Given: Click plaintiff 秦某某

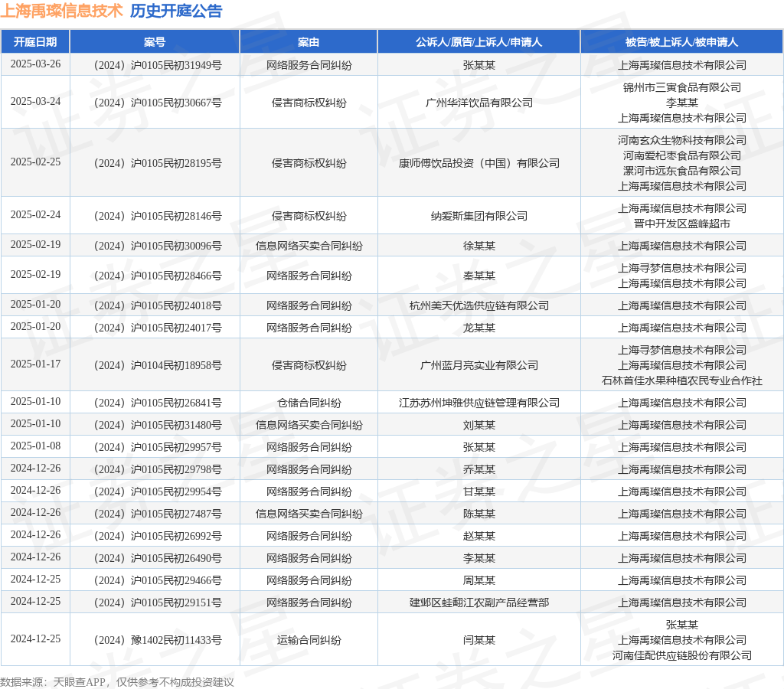Looking at the screenshot, I should [x=479, y=276].
